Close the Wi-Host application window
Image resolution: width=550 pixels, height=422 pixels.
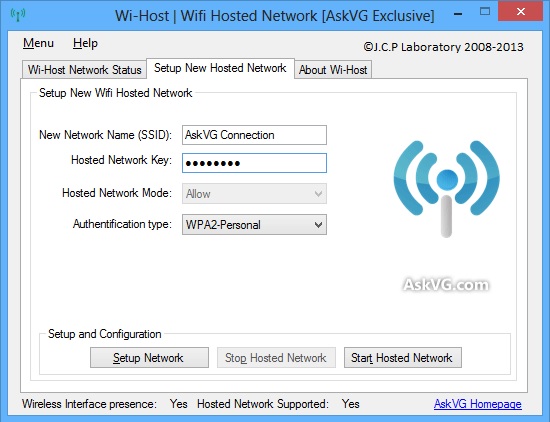[521, 12]
